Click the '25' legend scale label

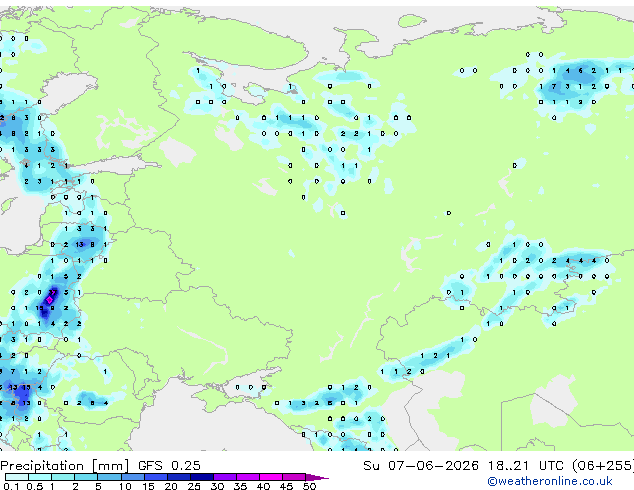[194, 486]
